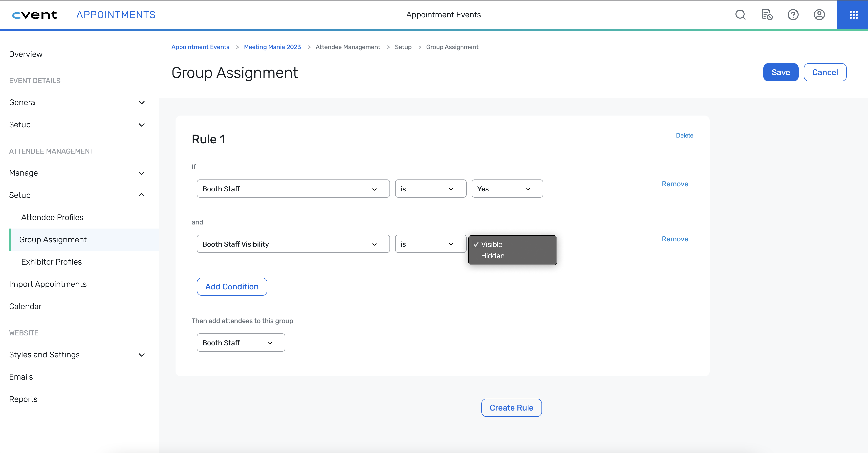Screen dimensions: 868x453
Task: Click Create Rule button
Action: click(512, 408)
